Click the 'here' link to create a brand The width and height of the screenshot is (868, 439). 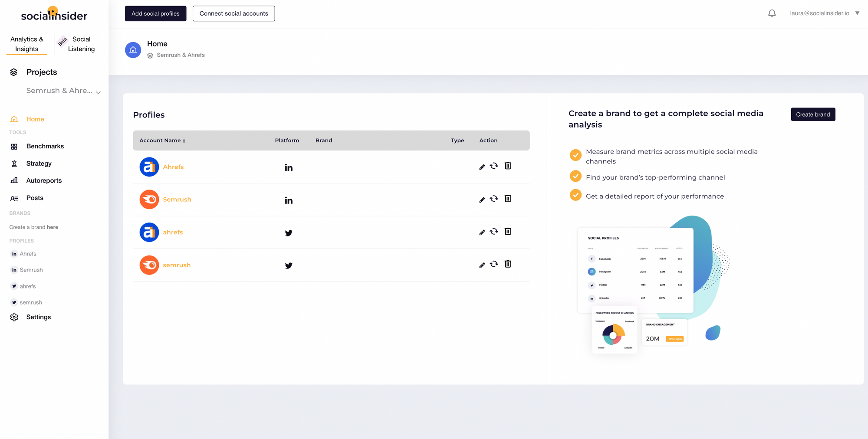53,227
